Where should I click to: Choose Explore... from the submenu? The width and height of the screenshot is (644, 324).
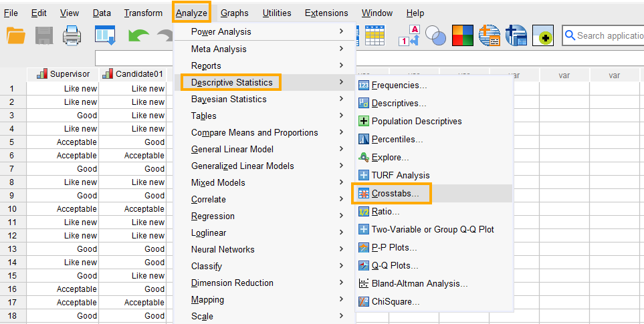pyautogui.click(x=434, y=158)
